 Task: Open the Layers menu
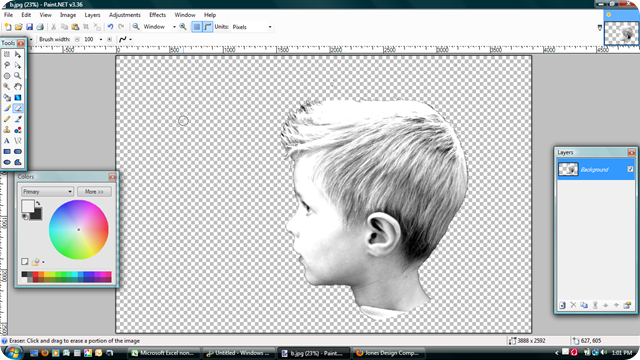click(x=92, y=15)
